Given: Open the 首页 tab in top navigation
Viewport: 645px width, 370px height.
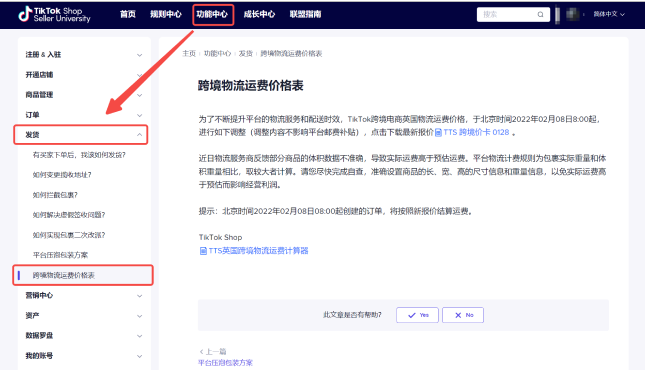Looking at the screenshot, I should [x=128, y=14].
